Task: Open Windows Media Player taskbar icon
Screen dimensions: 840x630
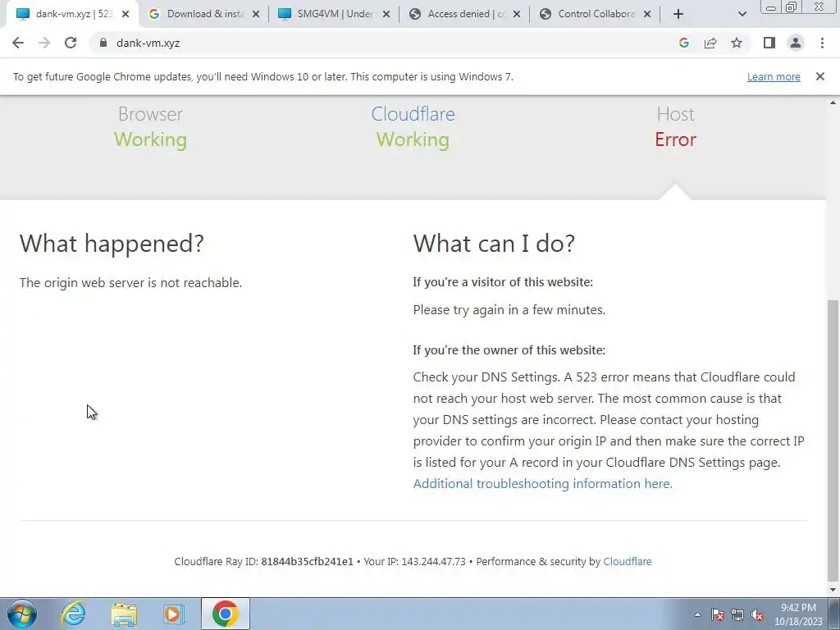Action: click(174, 614)
